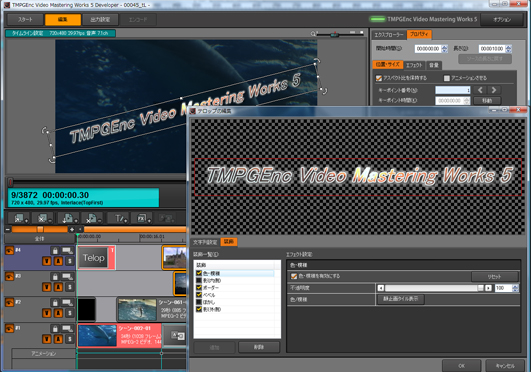Check the second decoration list item
This screenshot has width=531, height=372.
(x=199, y=280)
